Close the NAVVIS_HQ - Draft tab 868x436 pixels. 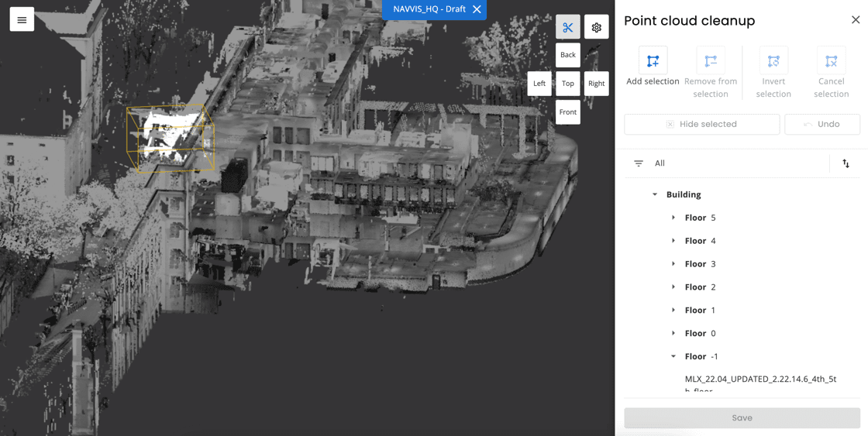coord(477,9)
